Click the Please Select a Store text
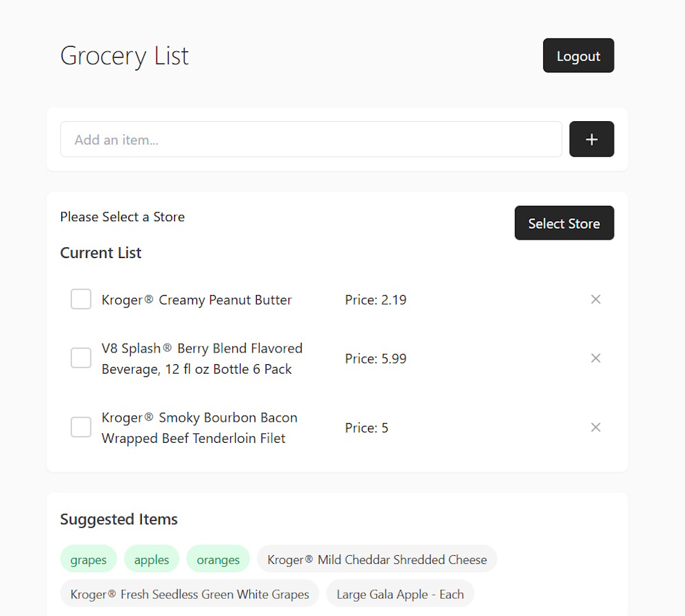 pyautogui.click(x=122, y=217)
